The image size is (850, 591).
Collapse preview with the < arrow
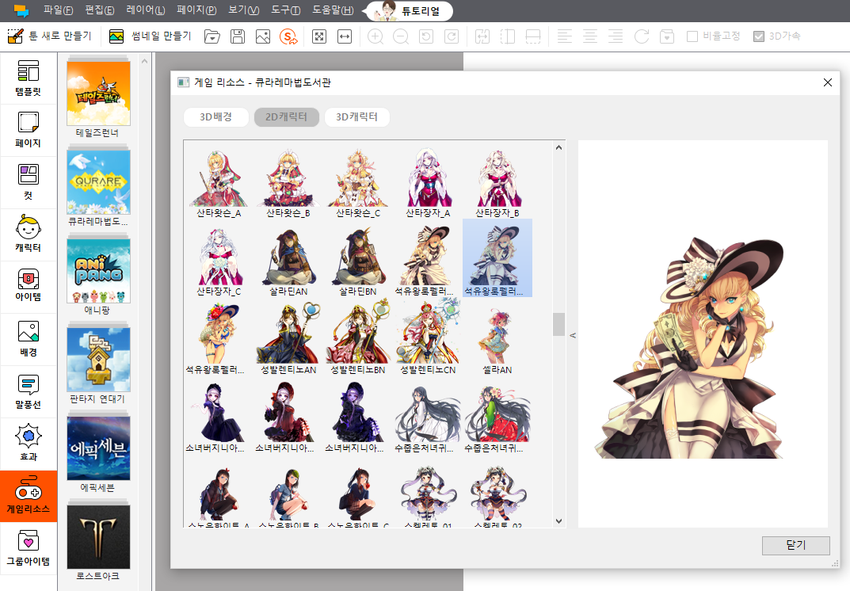point(572,336)
